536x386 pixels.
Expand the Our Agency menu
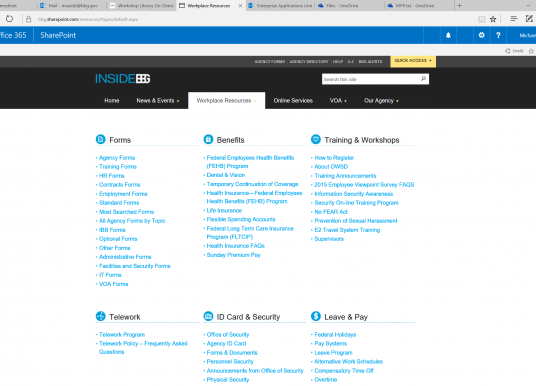[x=381, y=101]
